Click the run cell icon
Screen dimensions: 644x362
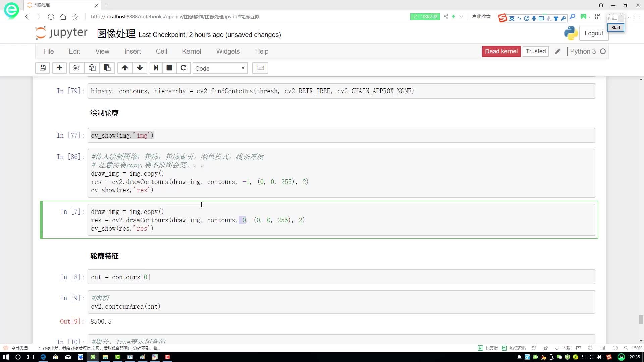155,68
